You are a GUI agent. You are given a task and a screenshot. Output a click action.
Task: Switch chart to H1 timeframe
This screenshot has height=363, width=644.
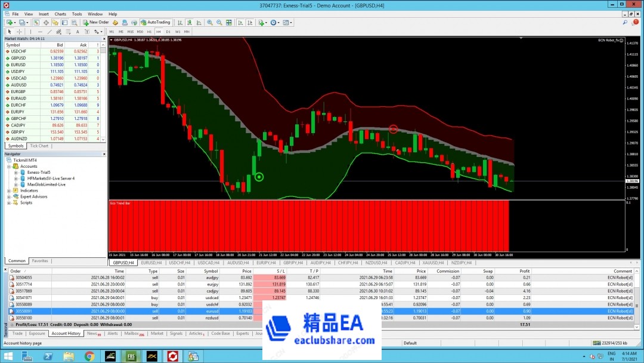[x=149, y=32]
